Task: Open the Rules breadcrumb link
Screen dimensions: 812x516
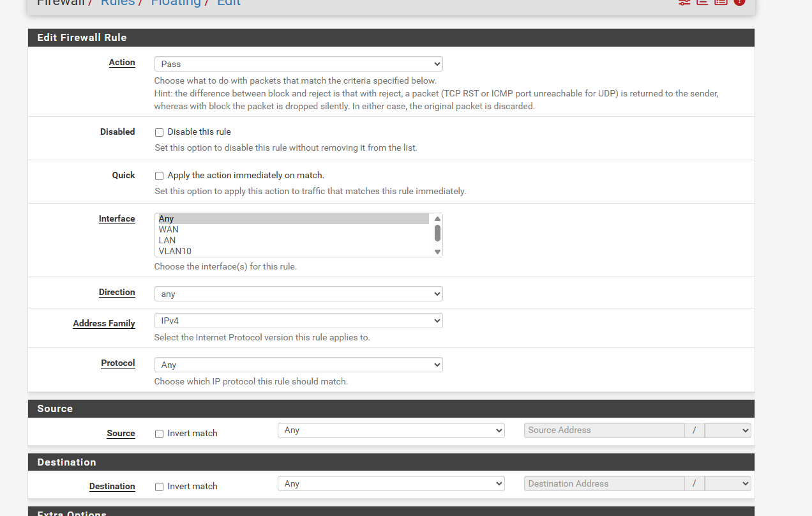Action: click(x=117, y=3)
